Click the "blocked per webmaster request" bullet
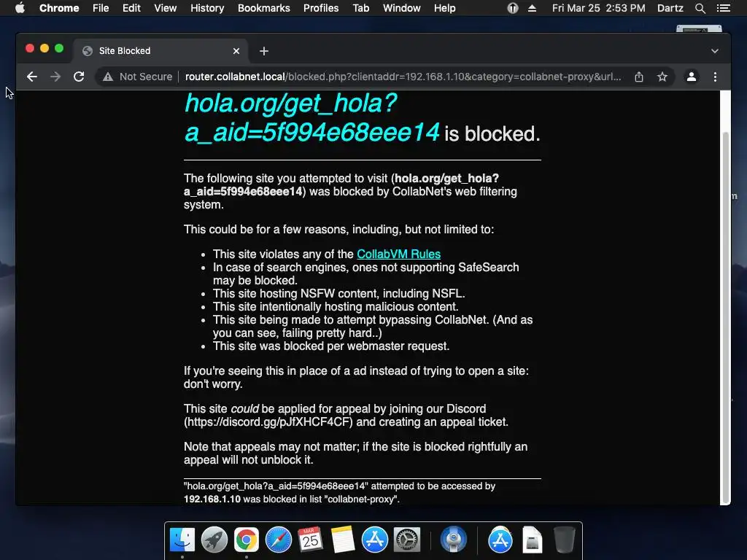747x560 pixels. pos(331,346)
